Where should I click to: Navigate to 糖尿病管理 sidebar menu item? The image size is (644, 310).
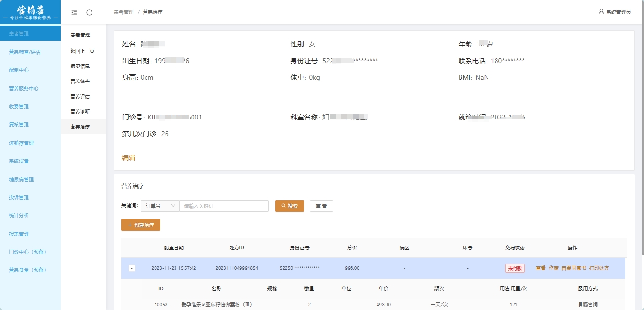[x=21, y=180]
